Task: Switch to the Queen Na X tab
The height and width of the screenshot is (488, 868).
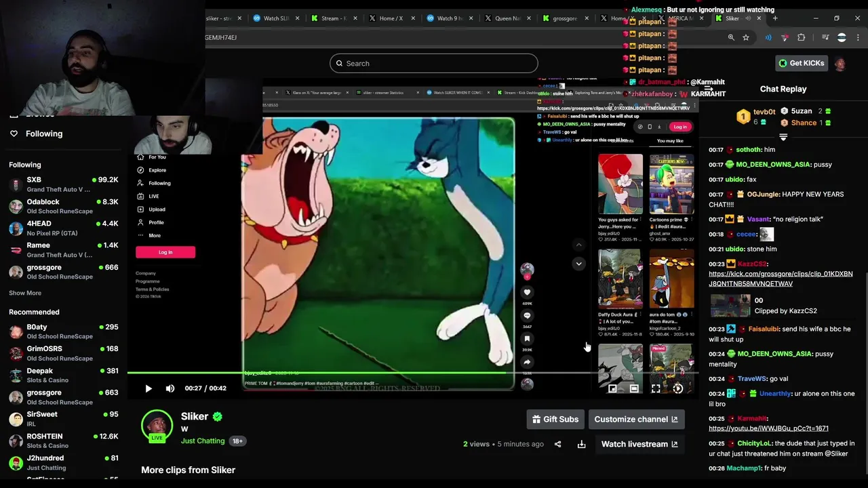Action: pyautogui.click(x=507, y=18)
